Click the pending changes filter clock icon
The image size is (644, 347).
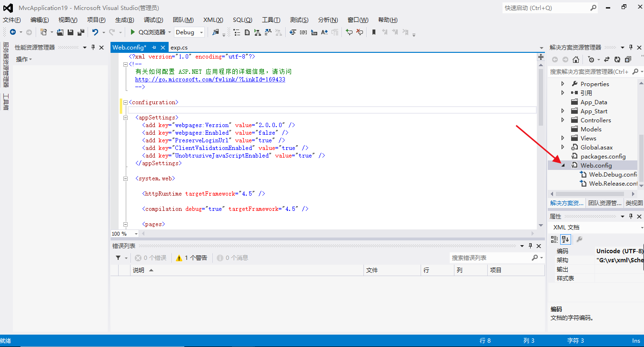point(591,59)
